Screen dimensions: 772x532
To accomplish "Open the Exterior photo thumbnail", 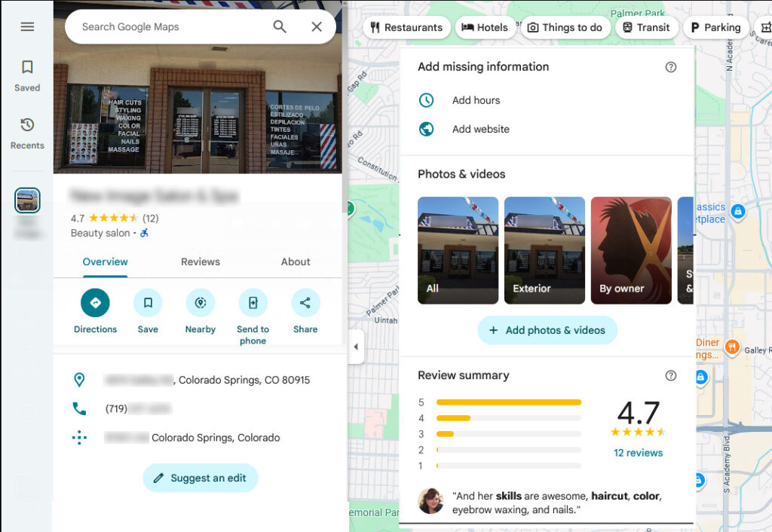I will 544,250.
